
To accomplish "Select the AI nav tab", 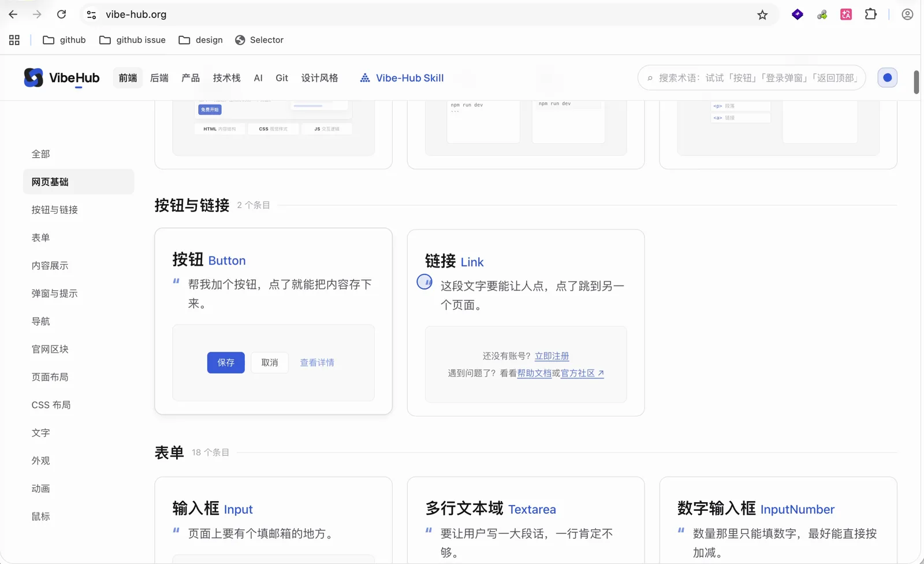I will click(x=258, y=77).
